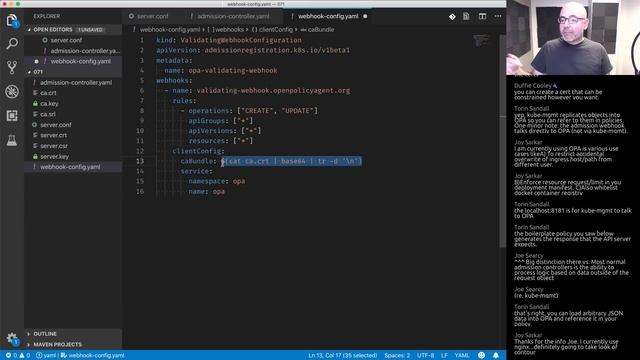Open the Test beaker icon in activity bar

click(12, 140)
